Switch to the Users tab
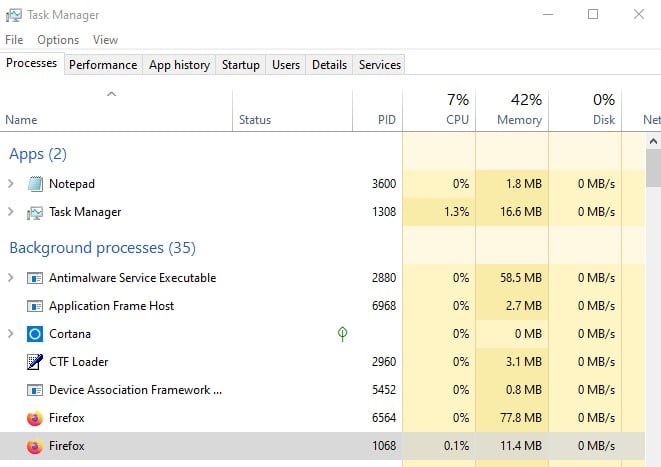 coord(286,65)
